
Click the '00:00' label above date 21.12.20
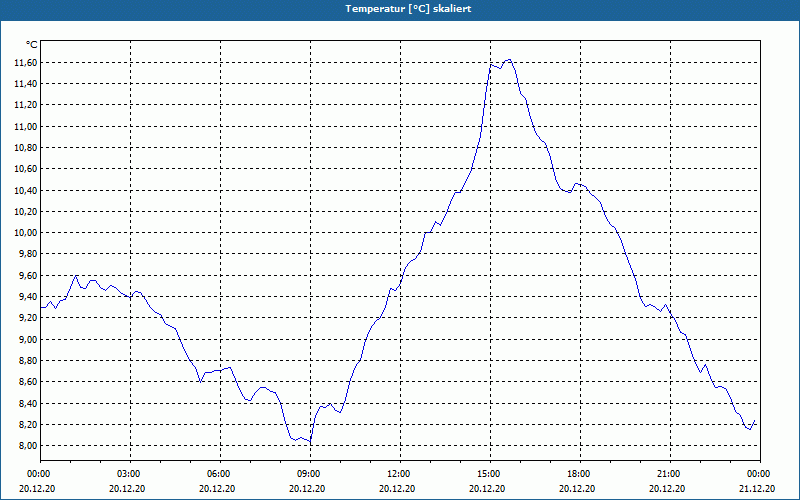(760, 474)
